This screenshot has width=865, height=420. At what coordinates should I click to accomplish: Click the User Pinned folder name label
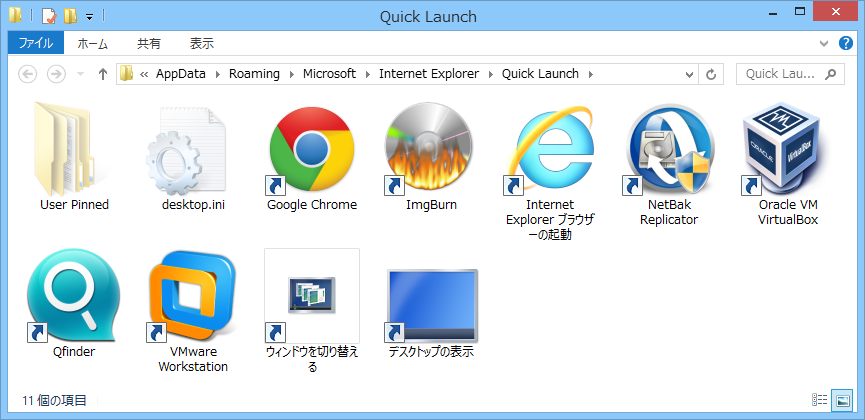[x=74, y=205]
